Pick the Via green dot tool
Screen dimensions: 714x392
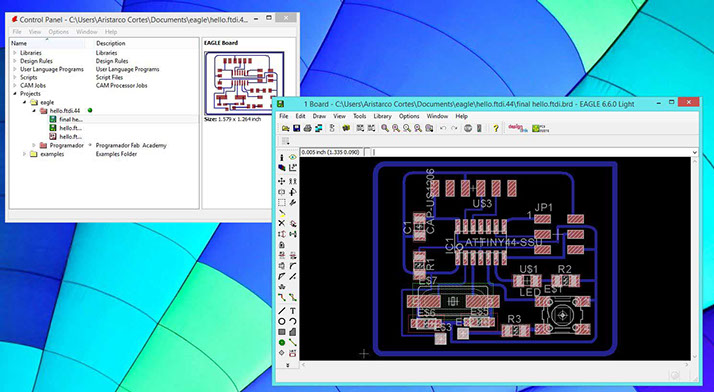(x=282, y=342)
